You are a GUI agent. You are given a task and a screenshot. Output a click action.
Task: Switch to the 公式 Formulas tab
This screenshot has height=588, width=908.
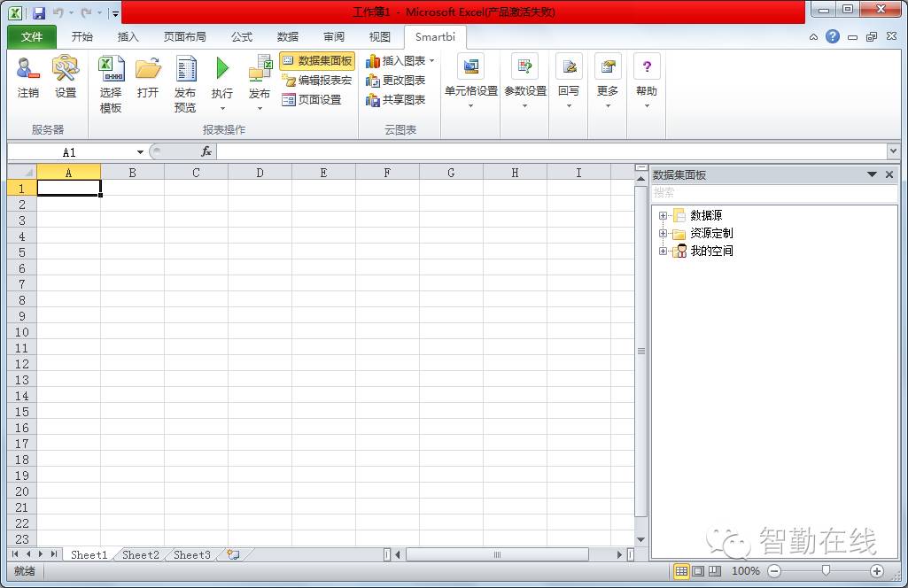[x=242, y=36]
